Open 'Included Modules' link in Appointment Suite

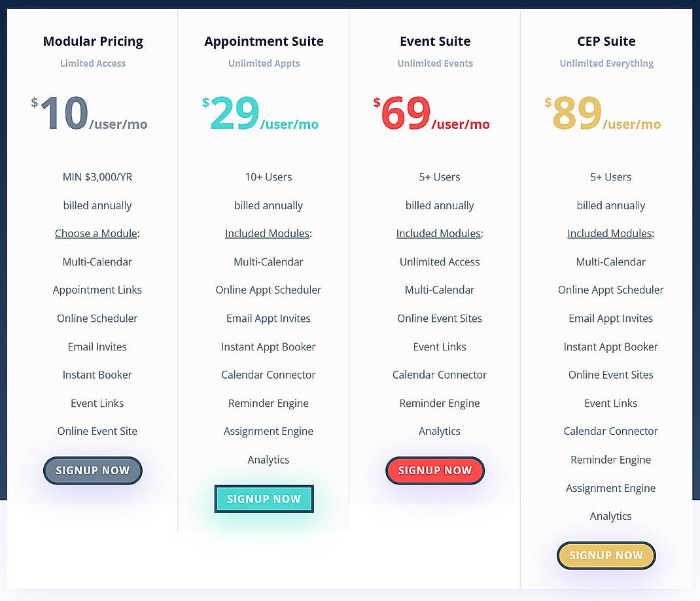(267, 233)
